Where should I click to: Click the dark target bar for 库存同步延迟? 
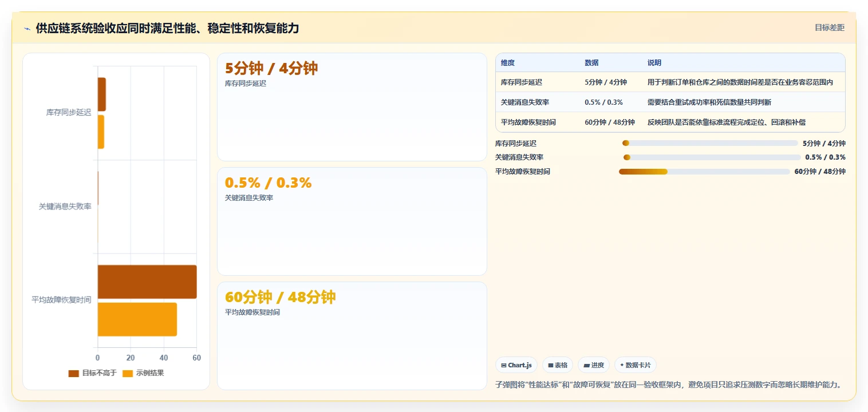click(102, 94)
